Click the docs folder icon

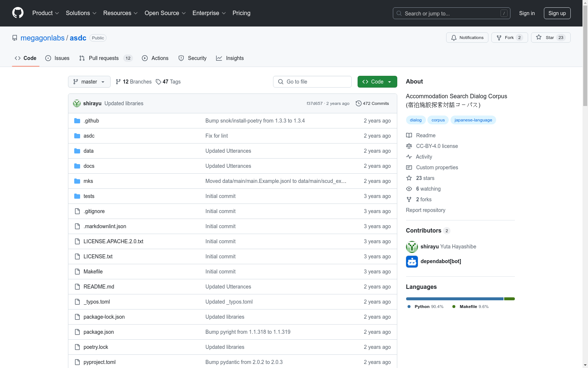77,166
